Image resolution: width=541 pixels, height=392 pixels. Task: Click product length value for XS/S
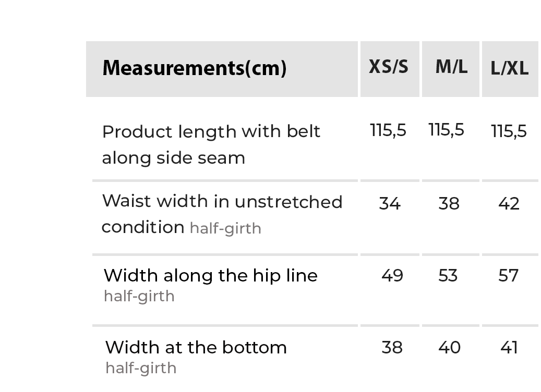tap(388, 130)
